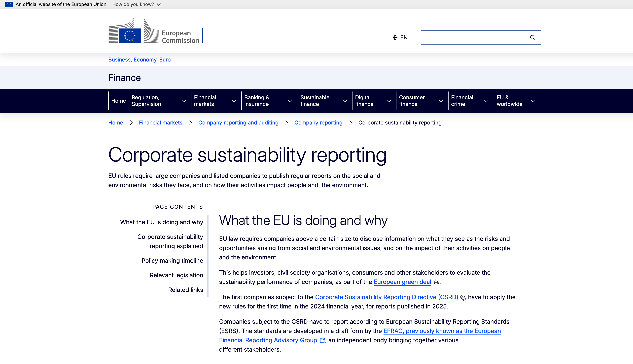Screen dimensions: 633x364
Task: Jump to Policy making timeline section
Action: [x=172, y=261]
